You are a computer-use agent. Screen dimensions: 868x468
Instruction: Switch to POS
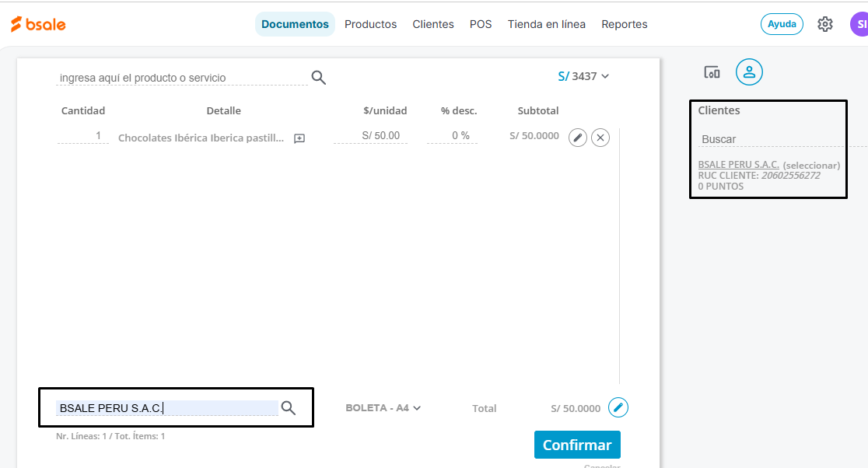(x=481, y=24)
